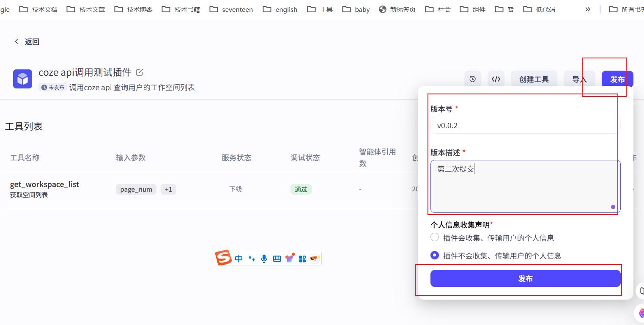Open the 低代码 bookmark folder
644x325 pixels.
point(539,9)
